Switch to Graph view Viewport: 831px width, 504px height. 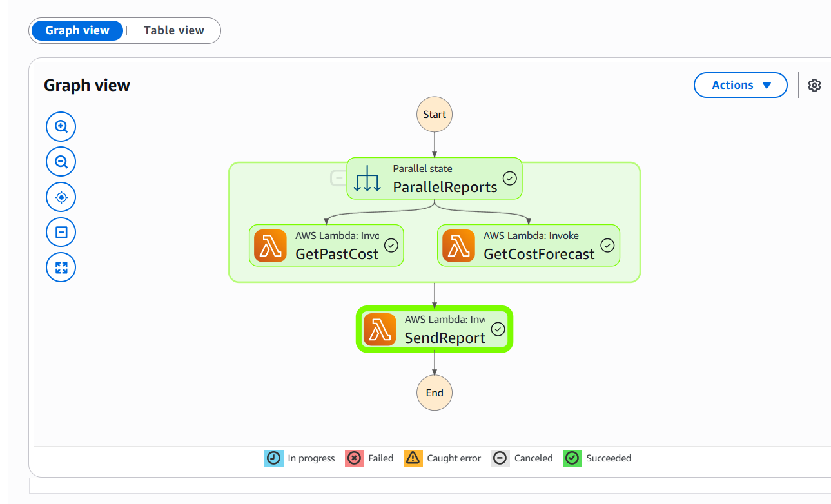77,30
